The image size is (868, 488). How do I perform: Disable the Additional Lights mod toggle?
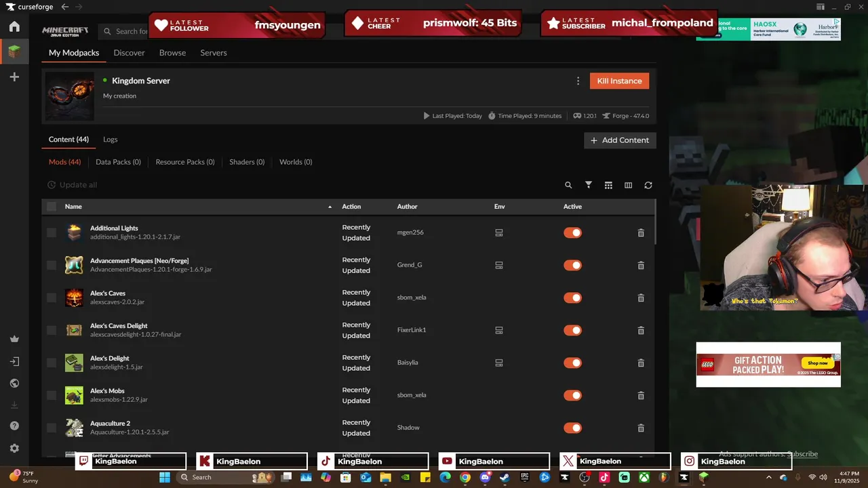(x=573, y=232)
